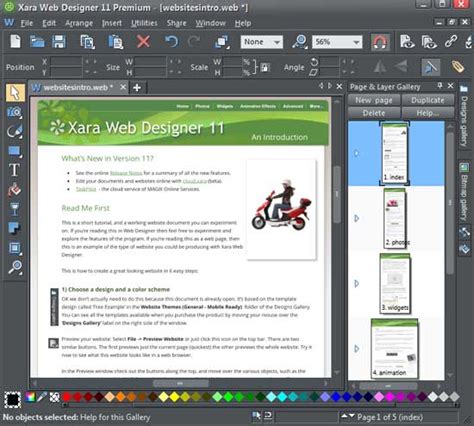The height and width of the screenshot is (426, 474).
Task: Select the Rectangle tool
Action: pos(15,151)
